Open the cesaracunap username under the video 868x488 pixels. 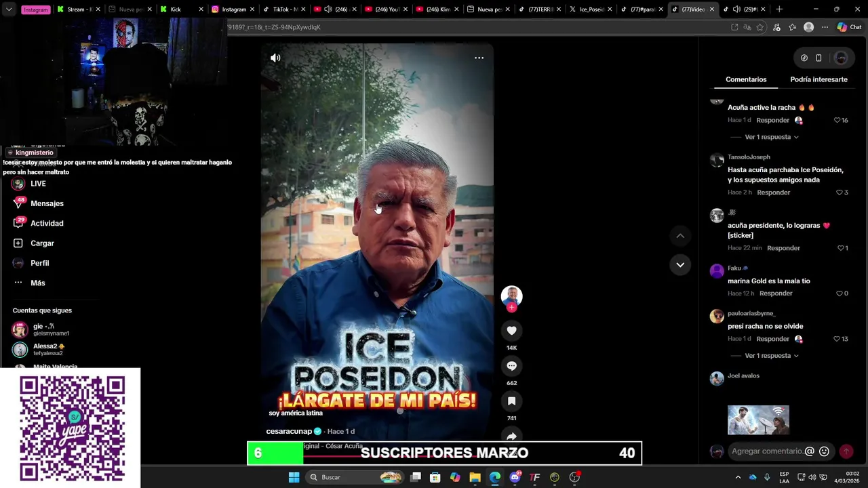coord(289,431)
